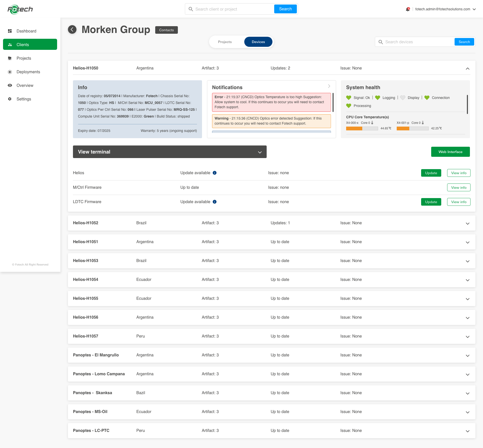This screenshot has height=448, width=483.
Task: Click the Search devices input field
Action: [x=418, y=42]
